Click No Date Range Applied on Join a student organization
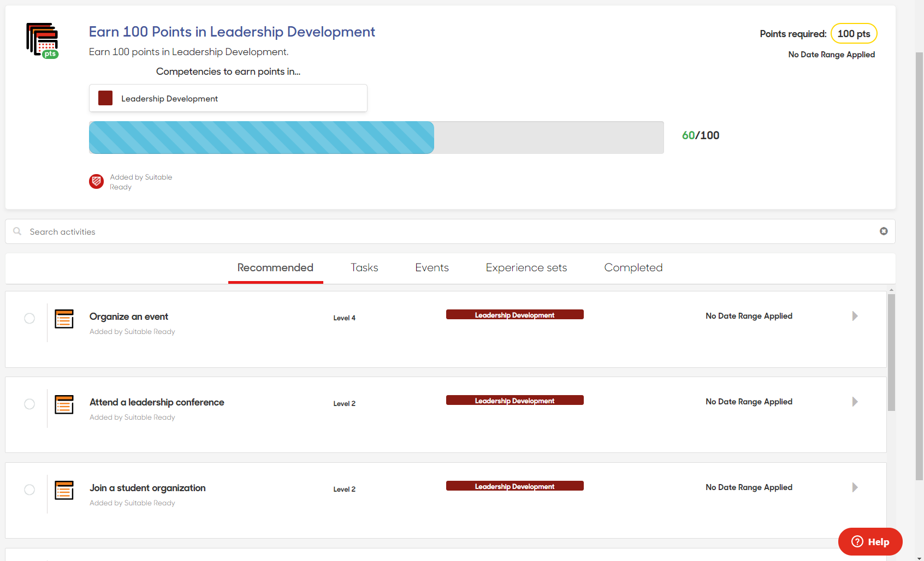Image resolution: width=924 pixels, height=561 pixels. pos(749,487)
